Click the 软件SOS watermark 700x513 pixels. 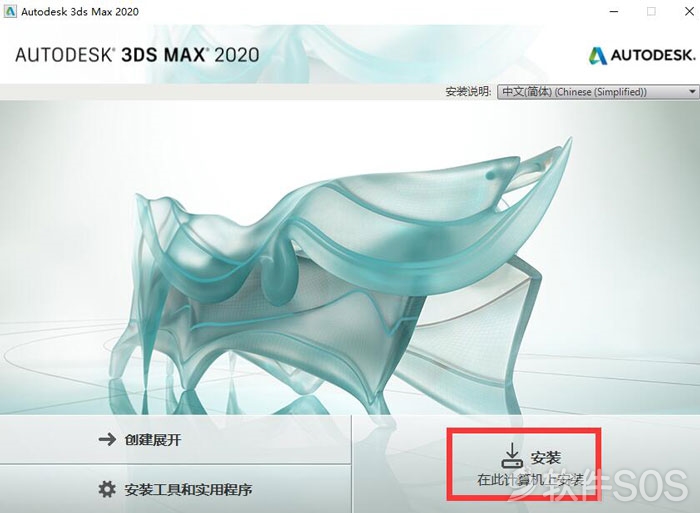598,484
